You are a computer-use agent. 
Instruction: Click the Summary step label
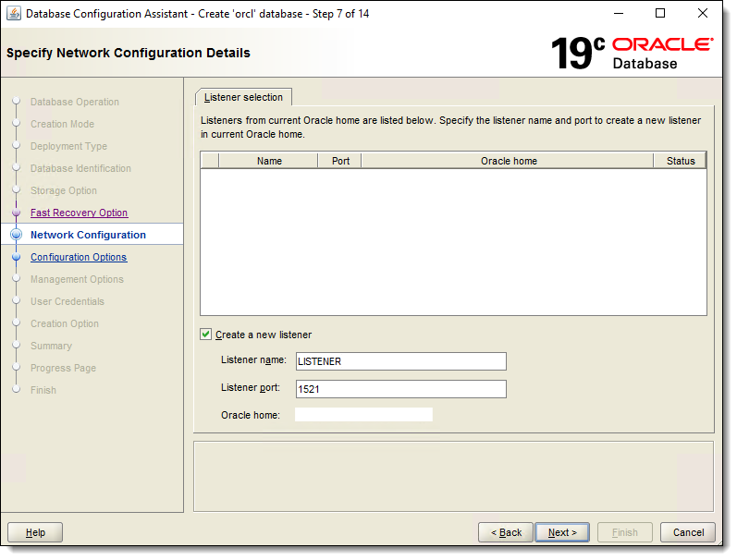click(x=51, y=346)
